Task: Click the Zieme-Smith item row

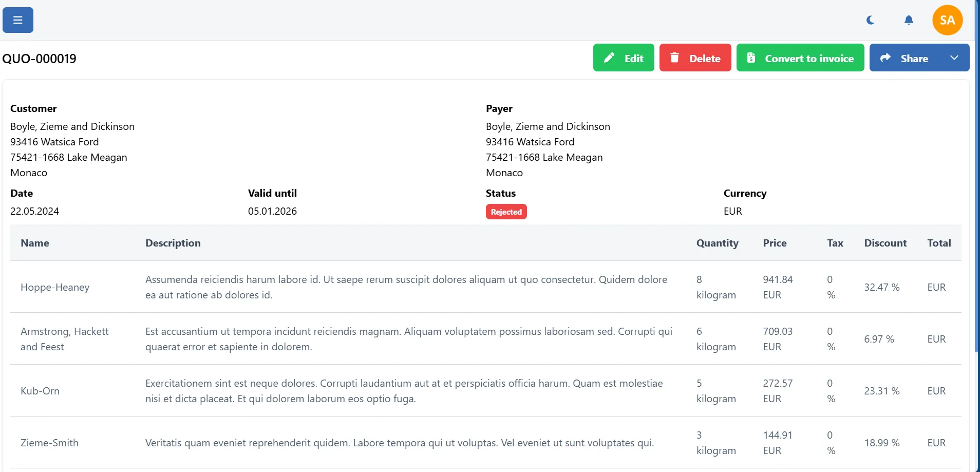Action: [x=49, y=443]
